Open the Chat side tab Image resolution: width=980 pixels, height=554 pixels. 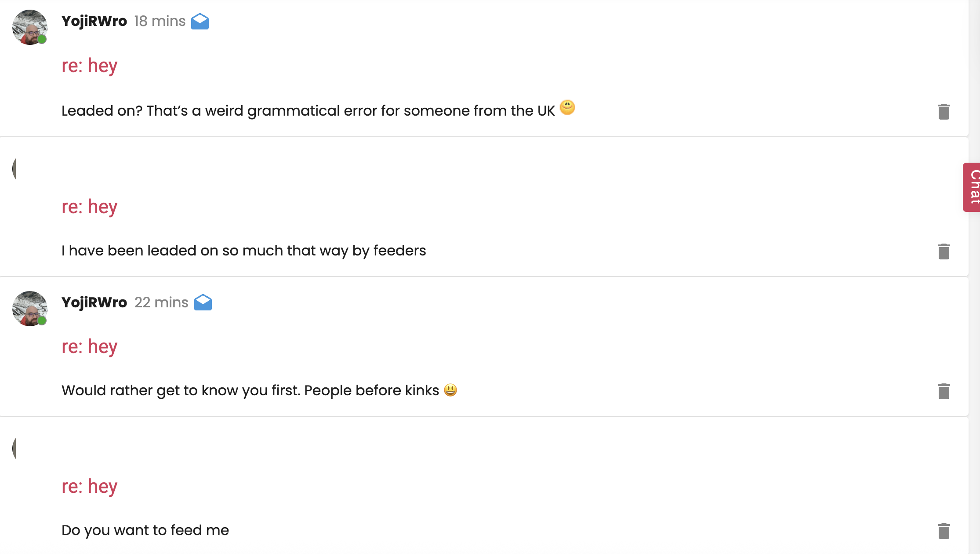973,187
